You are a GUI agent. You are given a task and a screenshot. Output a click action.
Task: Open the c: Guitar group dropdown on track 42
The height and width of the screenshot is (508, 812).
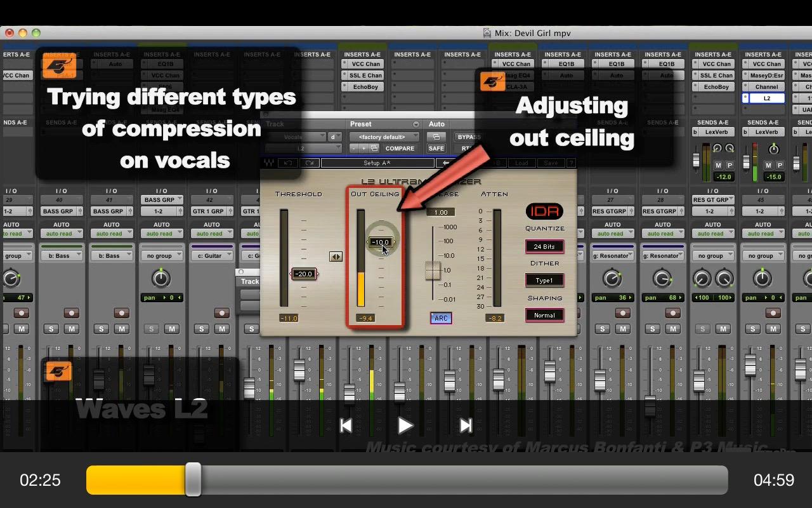pos(211,256)
